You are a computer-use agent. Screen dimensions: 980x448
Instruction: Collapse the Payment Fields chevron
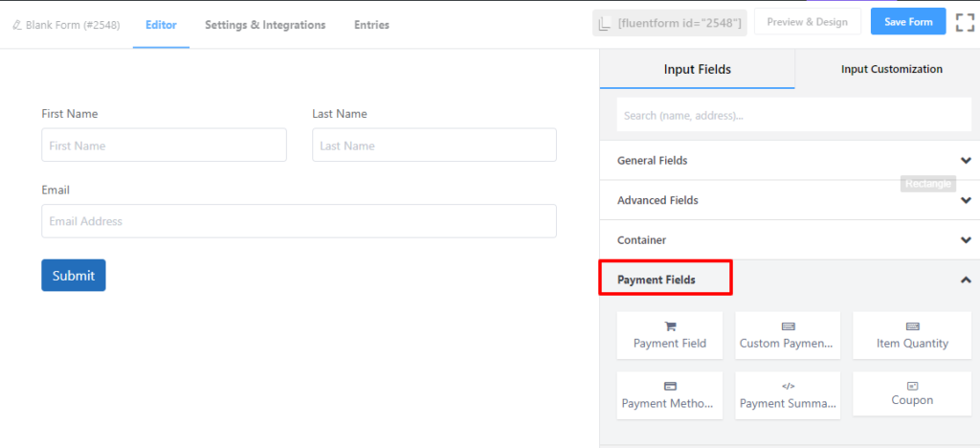[x=966, y=280]
